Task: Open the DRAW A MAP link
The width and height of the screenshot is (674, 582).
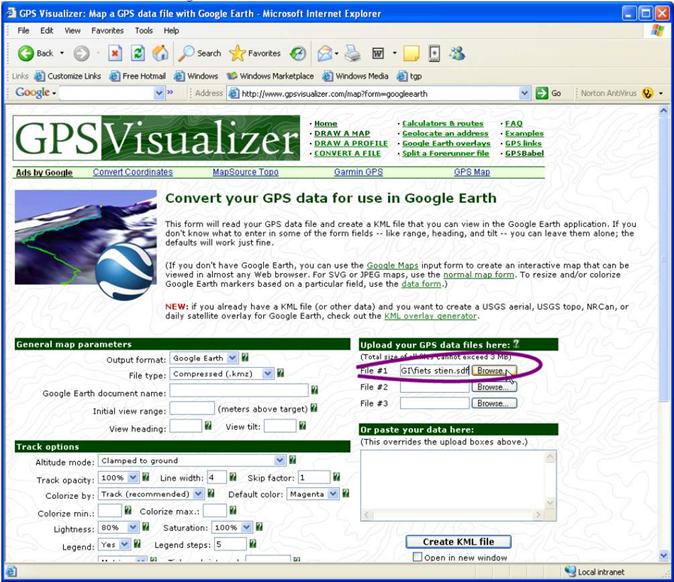Action: pyautogui.click(x=342, y=133)
